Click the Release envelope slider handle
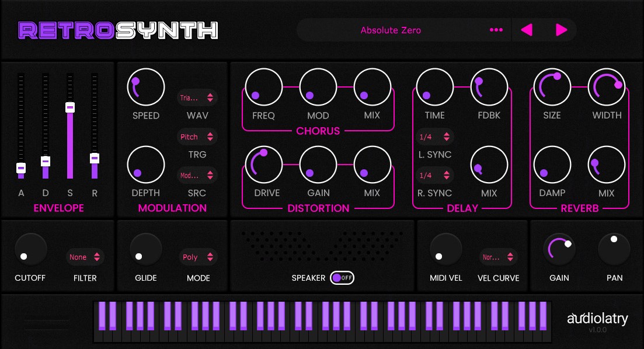Screen dimensions: 644x349 click(95, 158)
